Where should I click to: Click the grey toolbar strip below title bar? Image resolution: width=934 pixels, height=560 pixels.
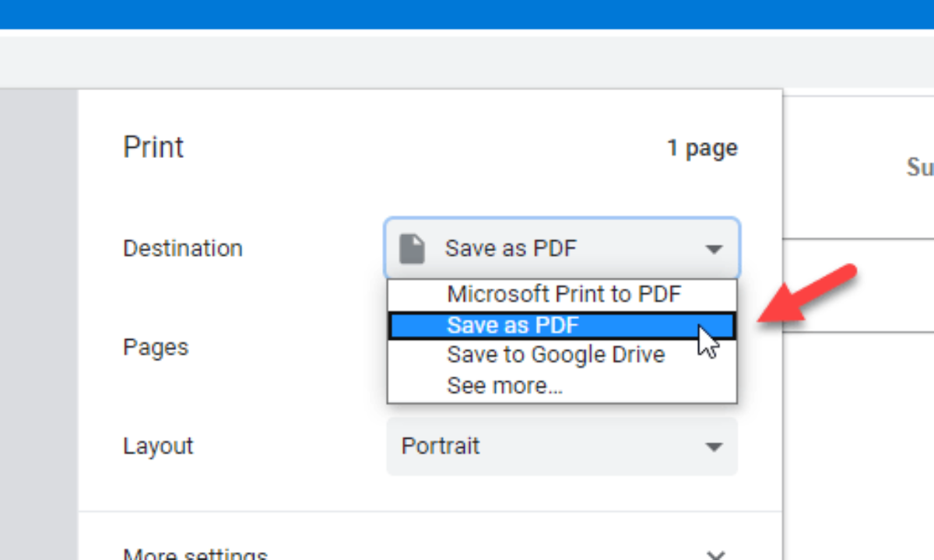coord(467,61)
